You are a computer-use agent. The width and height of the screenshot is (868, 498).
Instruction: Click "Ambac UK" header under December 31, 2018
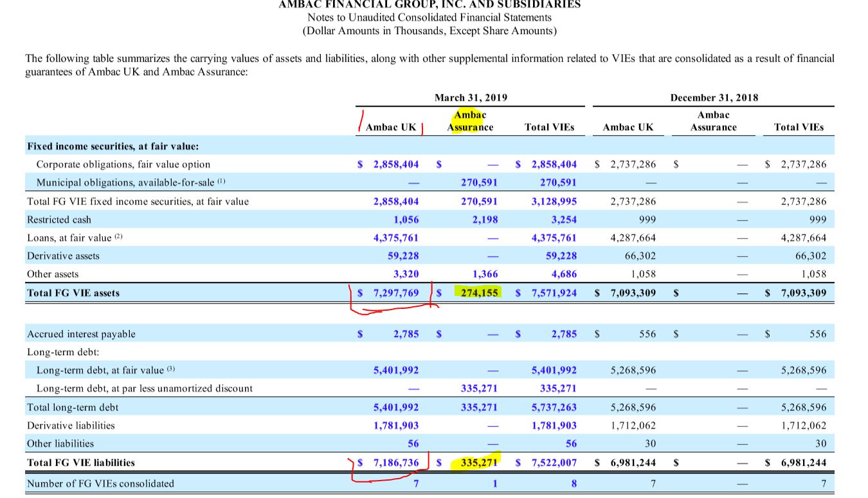coord(628,127)
